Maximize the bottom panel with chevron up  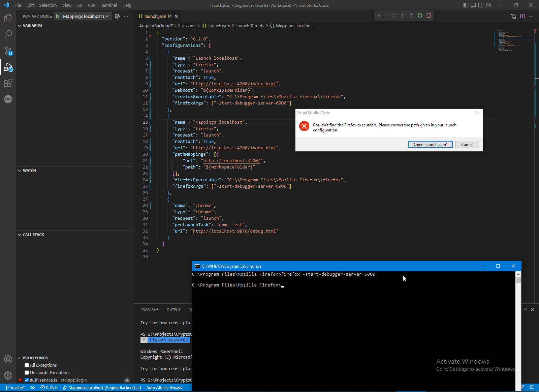click(525, 309)
